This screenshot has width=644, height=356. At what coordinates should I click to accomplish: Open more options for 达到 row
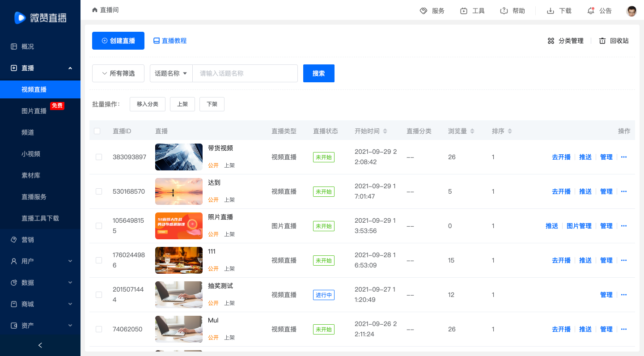click(x=624, y=191)
